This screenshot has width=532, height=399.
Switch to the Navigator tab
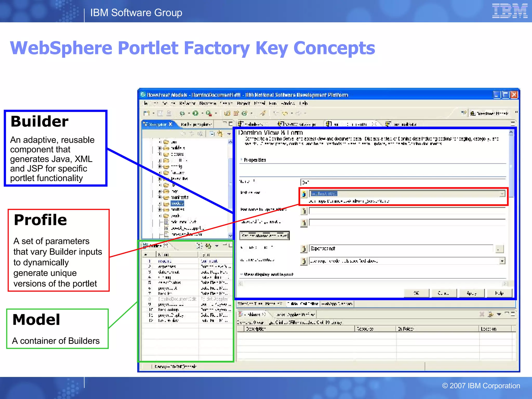(158, 124)
